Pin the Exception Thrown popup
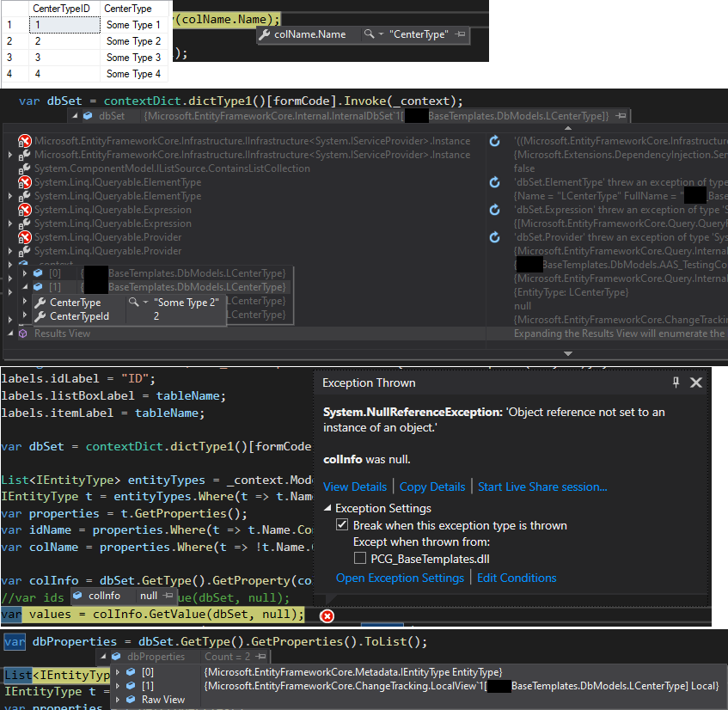Image resolution: width=728 pixels, height=710 pixels. (x=676, y=383)
